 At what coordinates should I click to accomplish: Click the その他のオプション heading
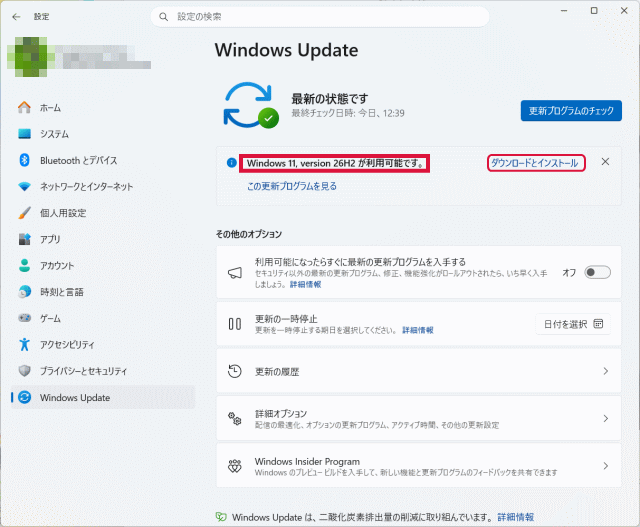click(249, 234)
